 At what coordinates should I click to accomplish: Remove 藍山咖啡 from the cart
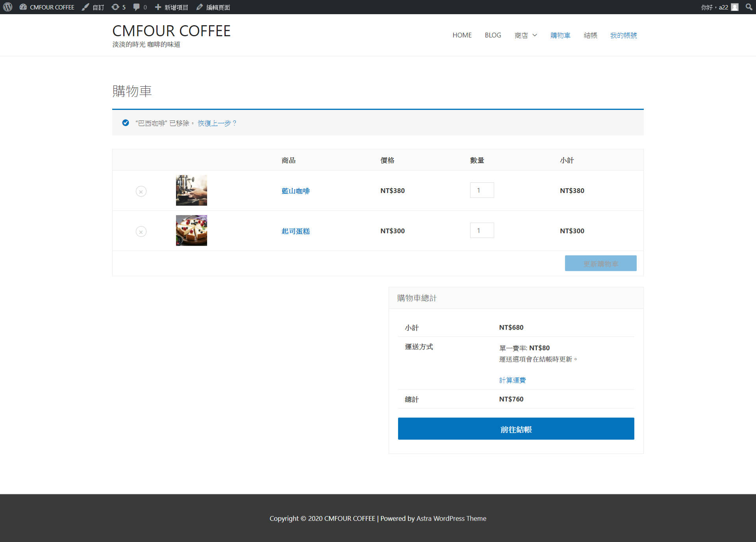[x=141, y=191]
